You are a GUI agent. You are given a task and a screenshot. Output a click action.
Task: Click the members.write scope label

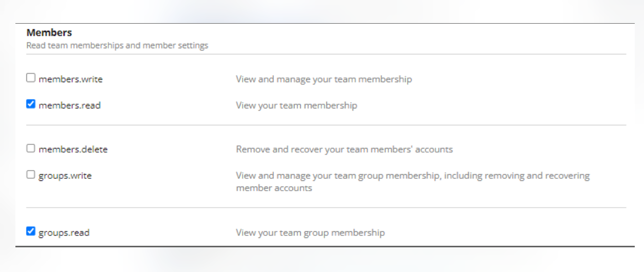(x=70, y=79)
